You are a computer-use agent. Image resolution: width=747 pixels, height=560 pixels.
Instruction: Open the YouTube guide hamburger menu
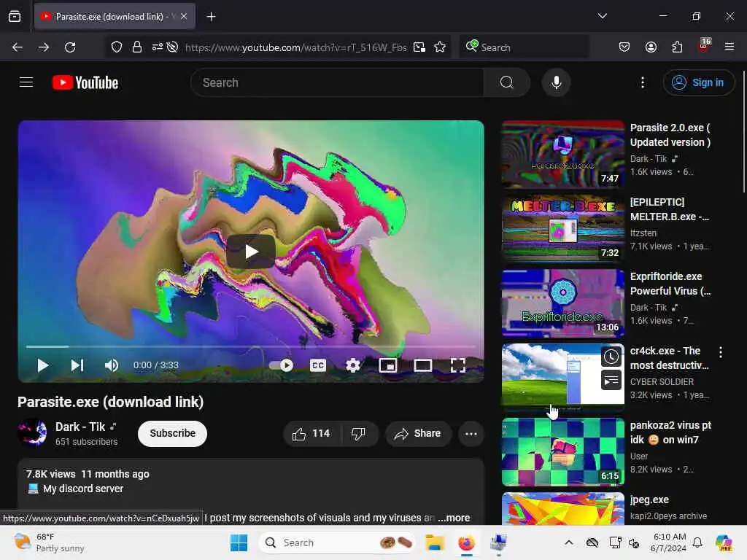click(26, 82)
